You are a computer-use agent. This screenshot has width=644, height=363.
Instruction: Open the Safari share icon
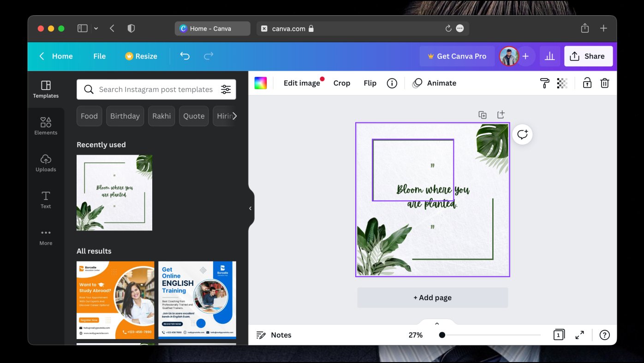(585, 28)
